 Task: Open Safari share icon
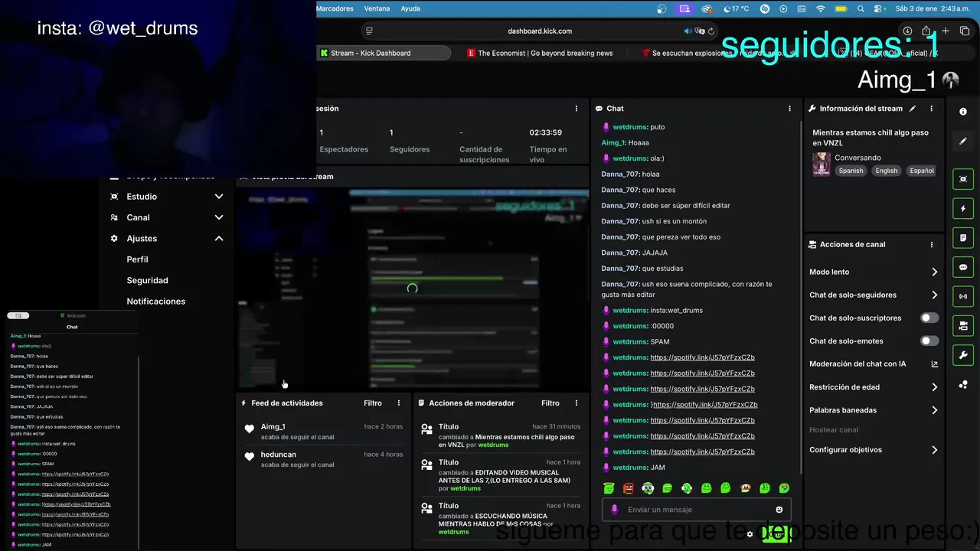click(x=926, y=31)
